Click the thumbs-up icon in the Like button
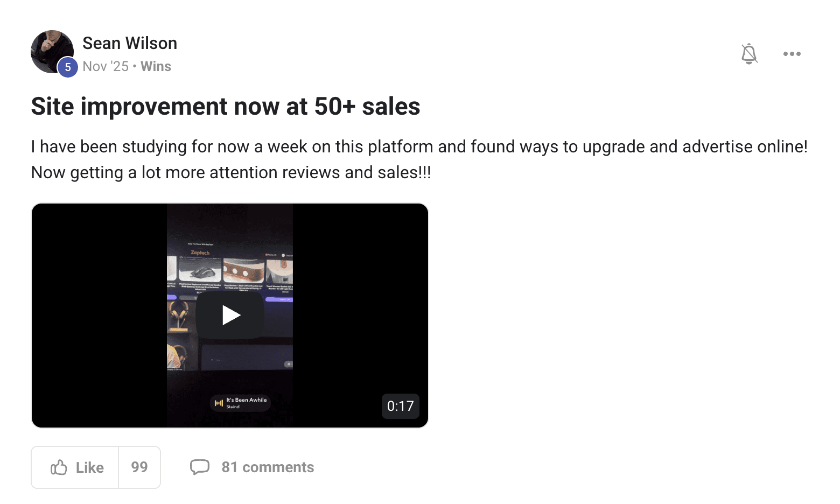This screenshot has width=840, height=504. 59,467
